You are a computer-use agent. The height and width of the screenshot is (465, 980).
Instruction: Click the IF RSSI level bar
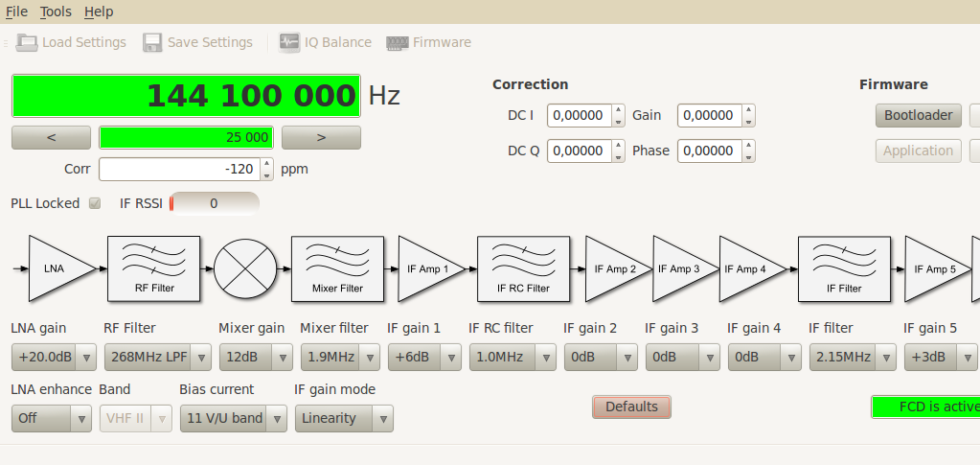click(215, 203)
